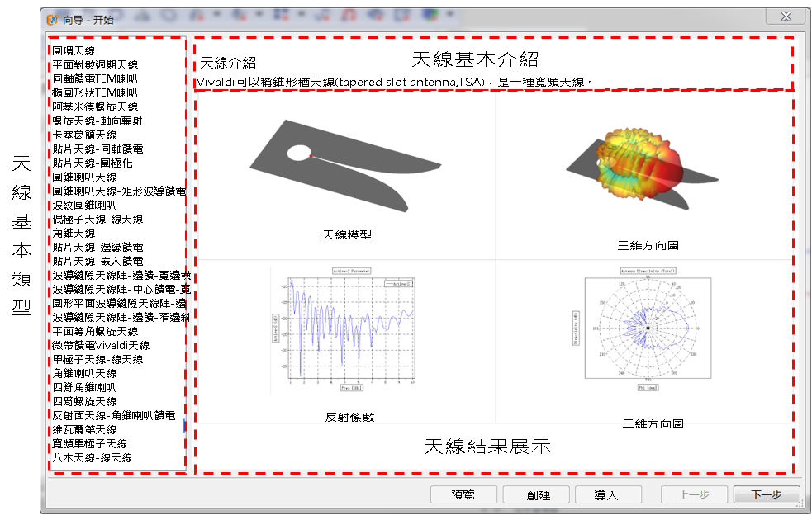Select 螺旋天線-軸向輻射 list item
The height and width of the screenshot is (520, 812).
click(97, 121)
